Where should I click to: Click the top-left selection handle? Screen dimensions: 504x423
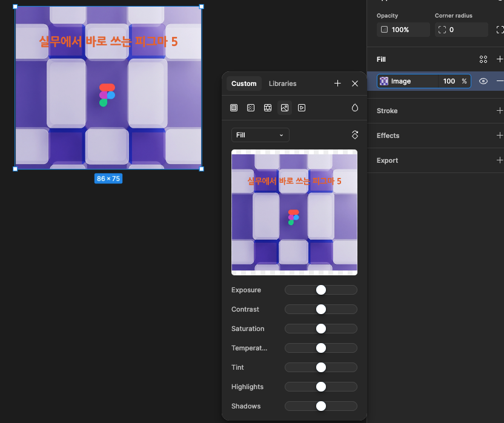(x=15, y=7)
